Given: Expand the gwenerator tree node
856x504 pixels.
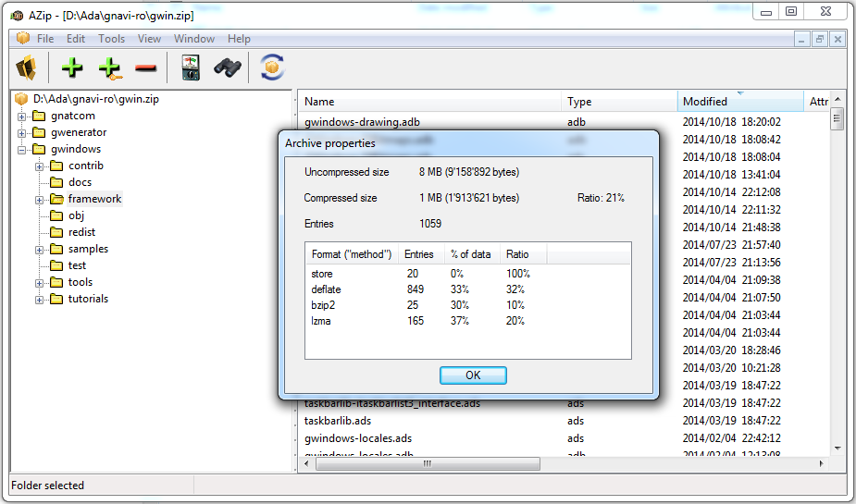Looking at the screenshot, I should [22, 133].
